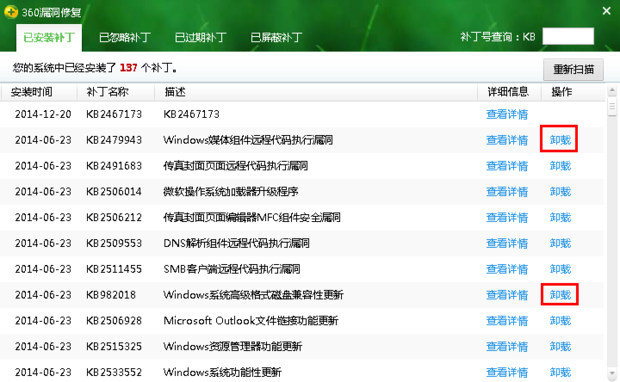Image resolution: width=620 pixels, height=382 pixels.
Task: Select the SMB客户端远程代码执行漏洞 description
Action: tap(232, 269)
